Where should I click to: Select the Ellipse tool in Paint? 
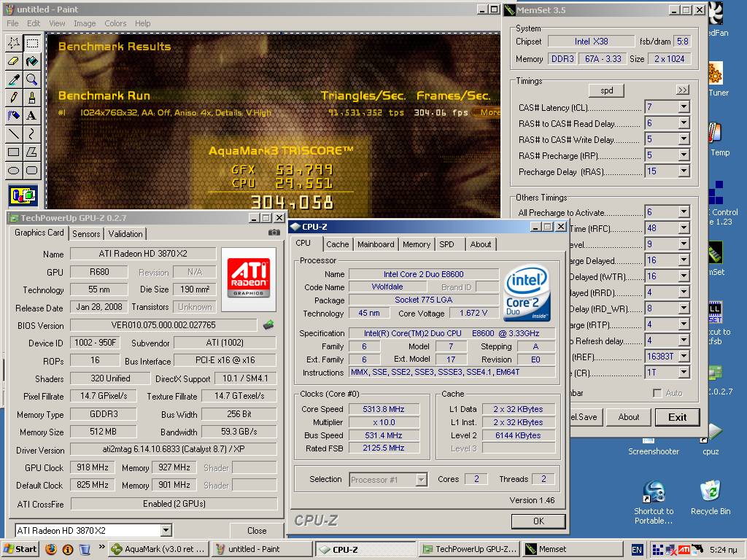14,170
